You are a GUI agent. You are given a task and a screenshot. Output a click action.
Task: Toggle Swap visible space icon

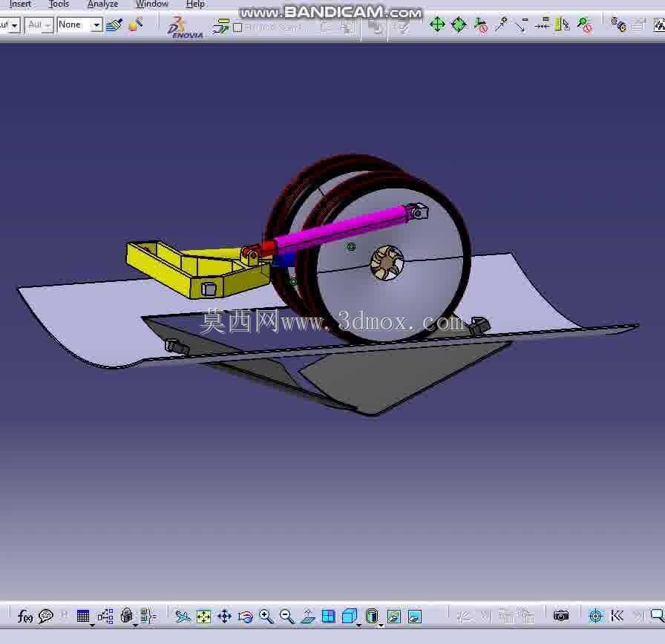pos(415,616)
